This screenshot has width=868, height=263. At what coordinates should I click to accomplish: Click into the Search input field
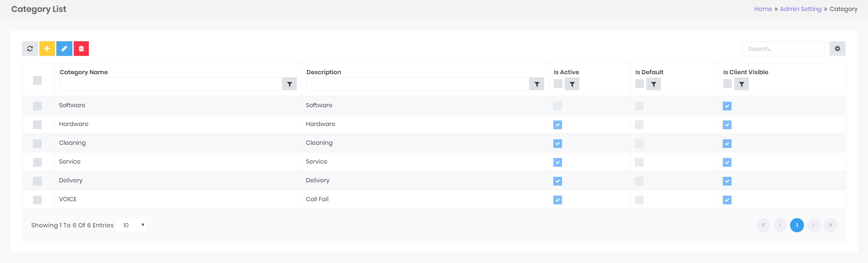pos(783,49)
